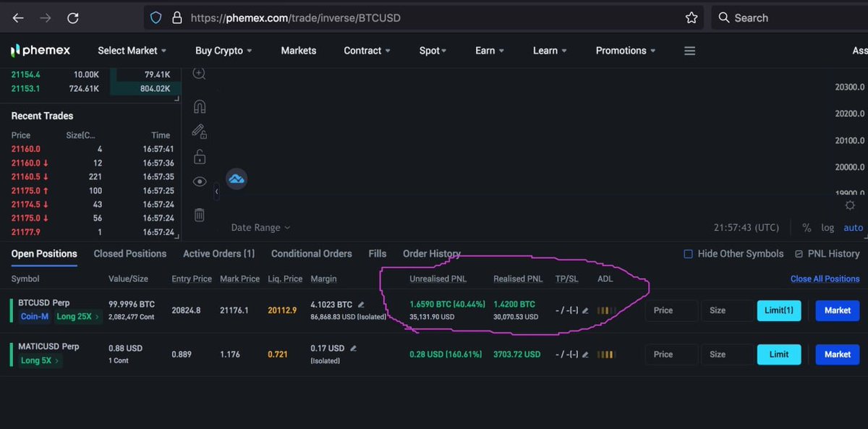
Task: Toggle eye icon to hide drawings
Action: coord(200,182)
